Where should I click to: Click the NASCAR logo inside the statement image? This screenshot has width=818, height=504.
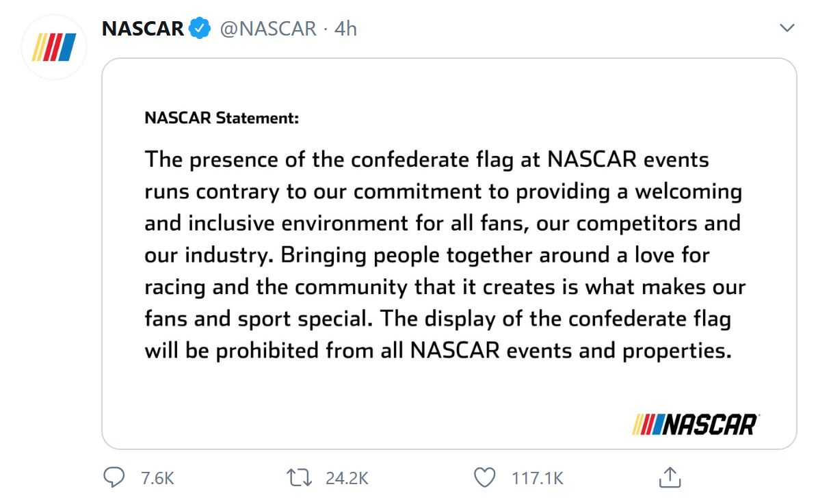[695, 424]
